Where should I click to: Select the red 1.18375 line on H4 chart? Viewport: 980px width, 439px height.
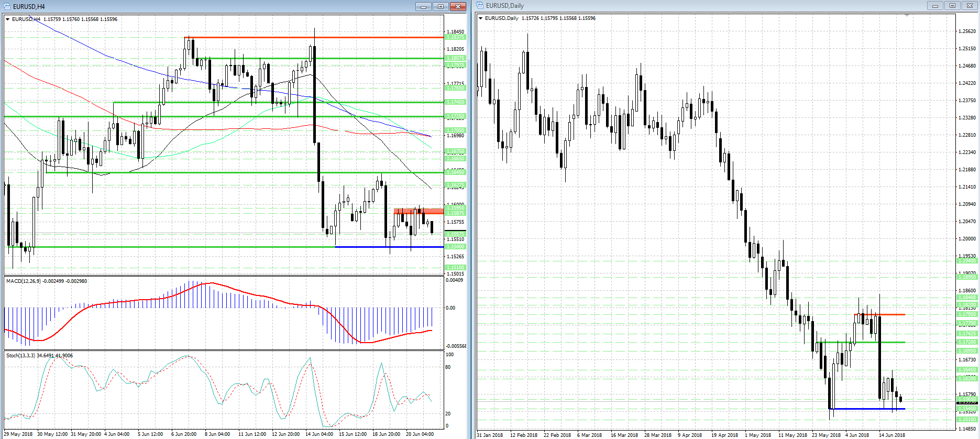coord(314,37)
